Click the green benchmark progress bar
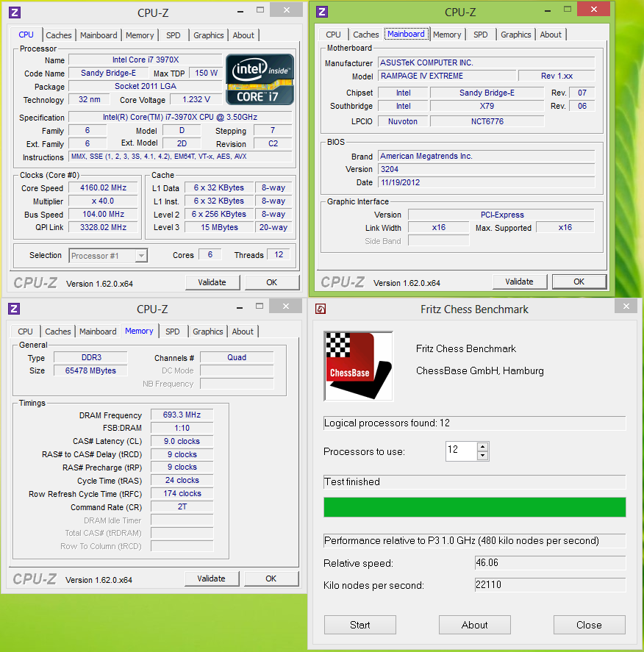The image size is (644, 652). click(474, 507)
